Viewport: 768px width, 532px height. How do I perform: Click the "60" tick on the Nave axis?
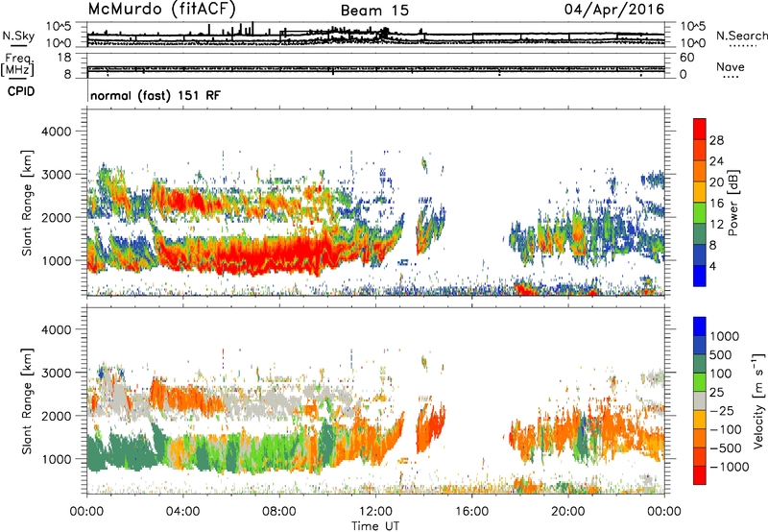tap(687, 58)
